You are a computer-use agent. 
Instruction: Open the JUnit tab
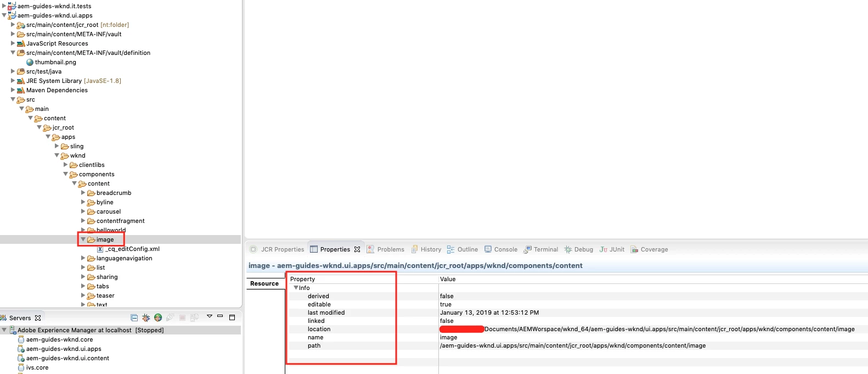point(612,249)
